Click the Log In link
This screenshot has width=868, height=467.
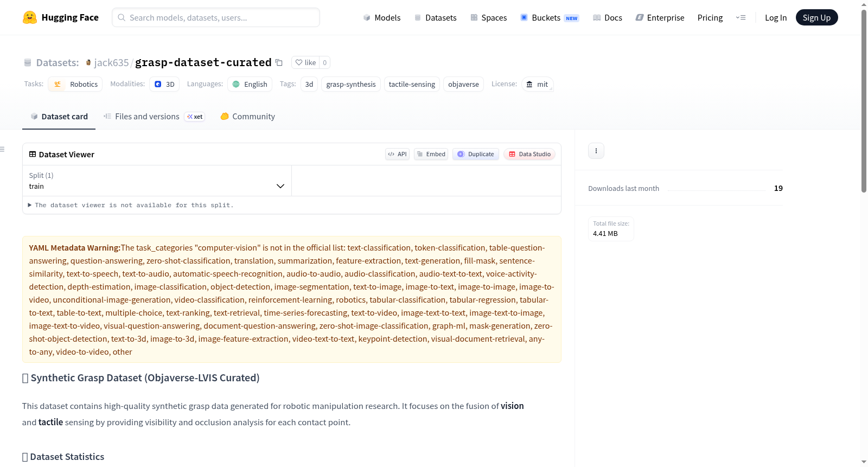point(776,17)
